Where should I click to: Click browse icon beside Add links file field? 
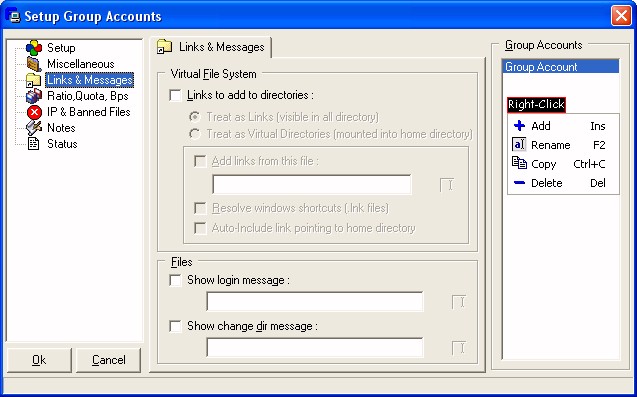click(446, 185)
